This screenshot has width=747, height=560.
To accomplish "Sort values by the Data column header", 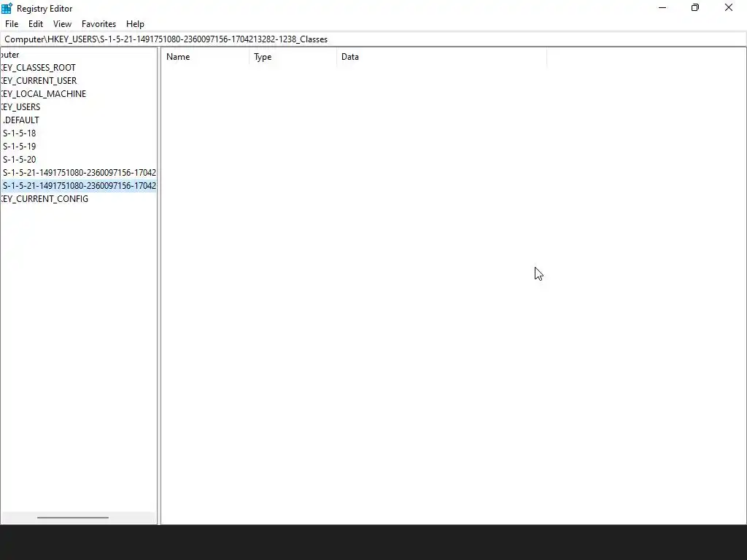I will (441, 57).
